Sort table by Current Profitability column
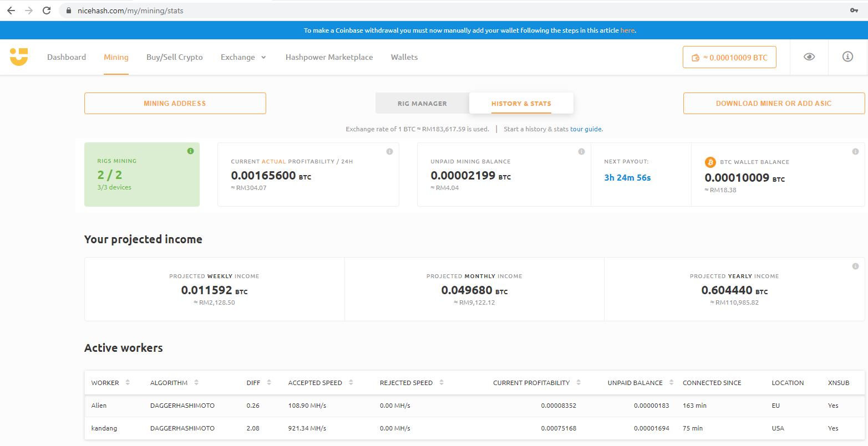868x446 pixels. [x=578, y=383]
